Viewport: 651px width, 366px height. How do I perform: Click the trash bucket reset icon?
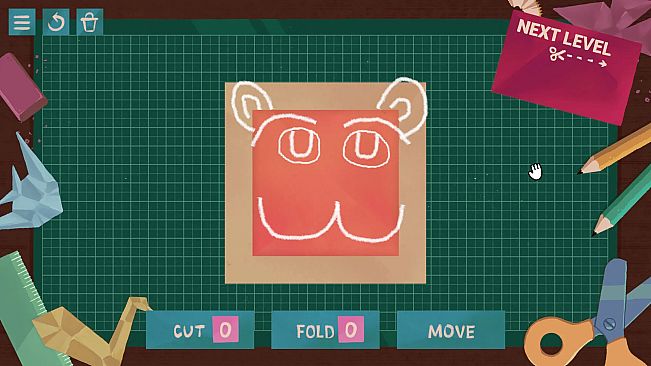[x=90, y=22]
